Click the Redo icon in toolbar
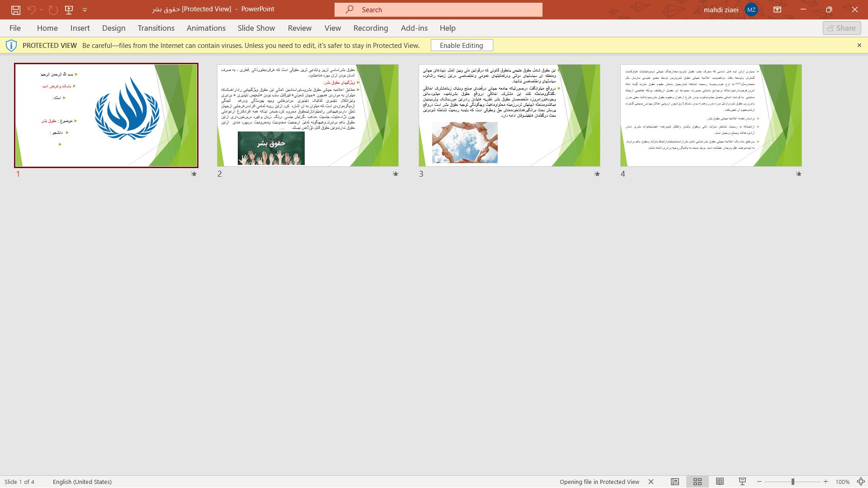The image size is (868, 488). click(52, 9)
